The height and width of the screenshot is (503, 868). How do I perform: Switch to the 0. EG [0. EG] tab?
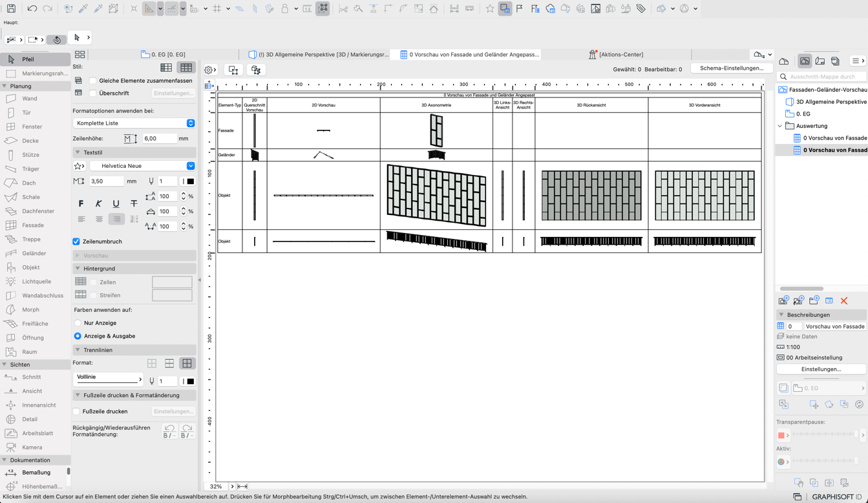point(164,55)
